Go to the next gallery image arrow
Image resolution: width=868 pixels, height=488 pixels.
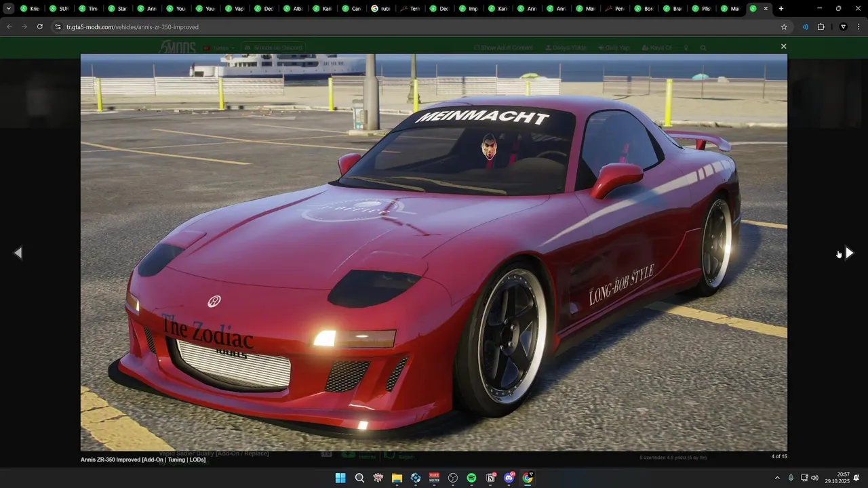[849, 253]
